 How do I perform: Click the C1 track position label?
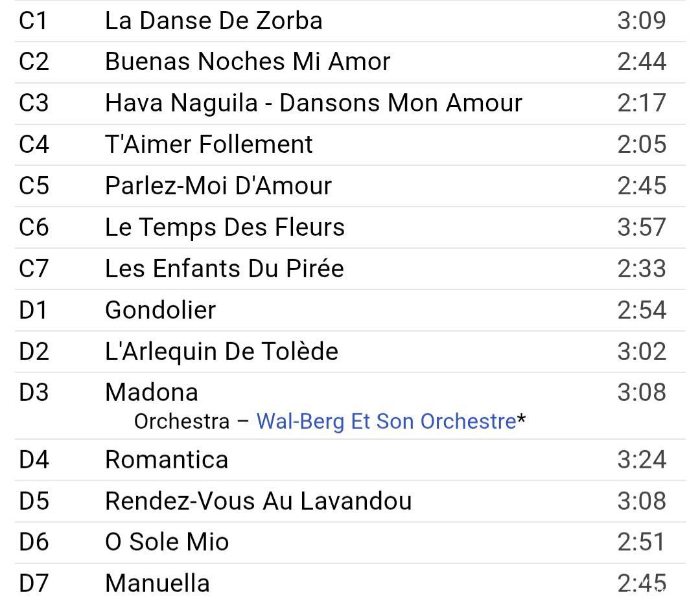[x=34, y=21]
